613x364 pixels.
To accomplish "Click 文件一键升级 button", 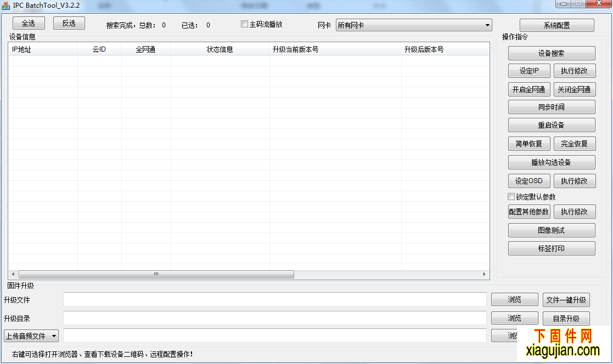I will click(x=566, y=300).
